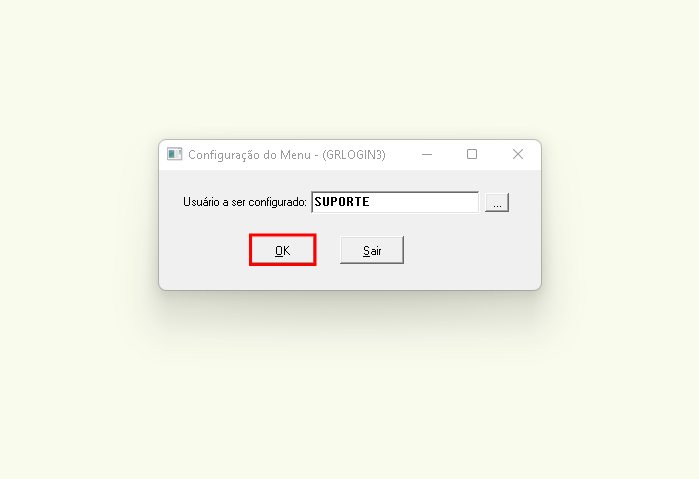Click the GRLOGIN3 text in the title bar
Image resolution: width=699 pixels, height=479 pixels.
click(354, 155)
